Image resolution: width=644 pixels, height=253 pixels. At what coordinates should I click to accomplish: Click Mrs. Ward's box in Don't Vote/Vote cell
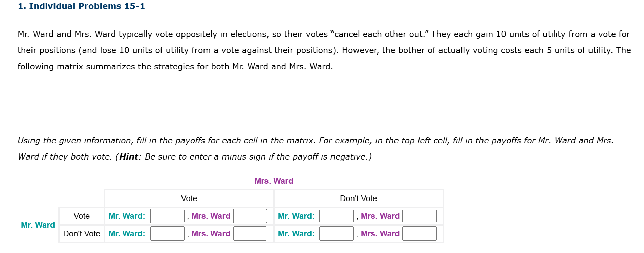(x=250, y=233)
